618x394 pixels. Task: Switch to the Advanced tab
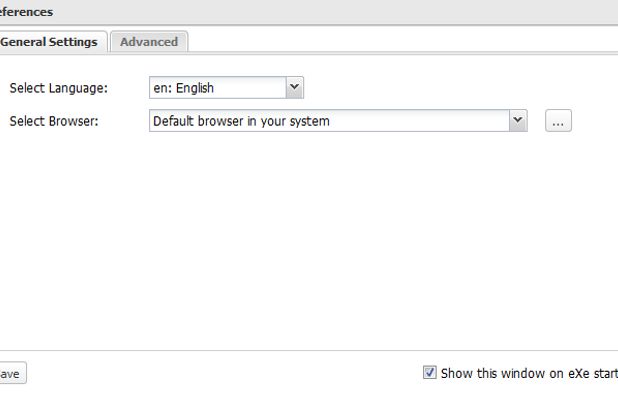coord(149,42)
